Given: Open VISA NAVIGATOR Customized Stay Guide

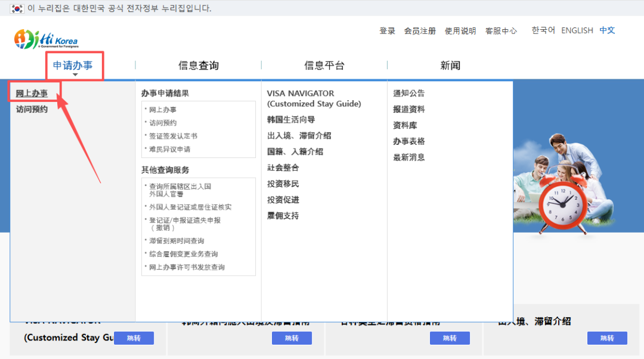Looking at the screenshot, I should coord(314,98).
